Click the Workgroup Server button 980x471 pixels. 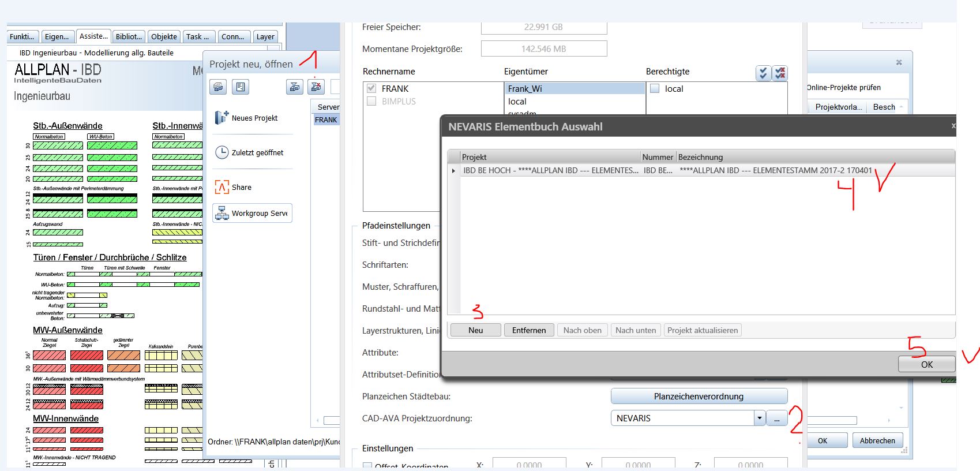coord(252,213)
